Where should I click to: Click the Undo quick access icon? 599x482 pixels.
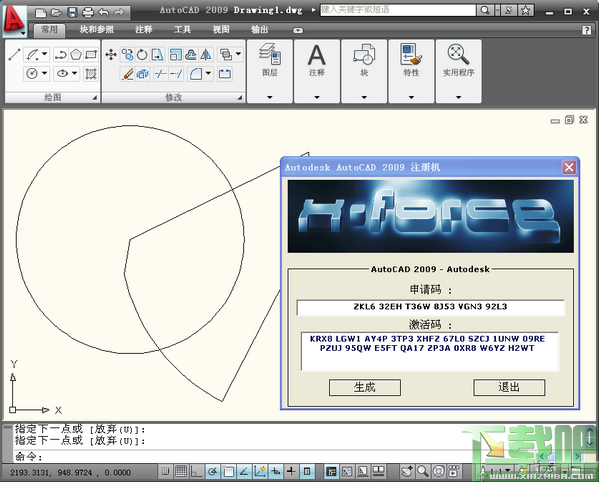click(x=104, y=13)
